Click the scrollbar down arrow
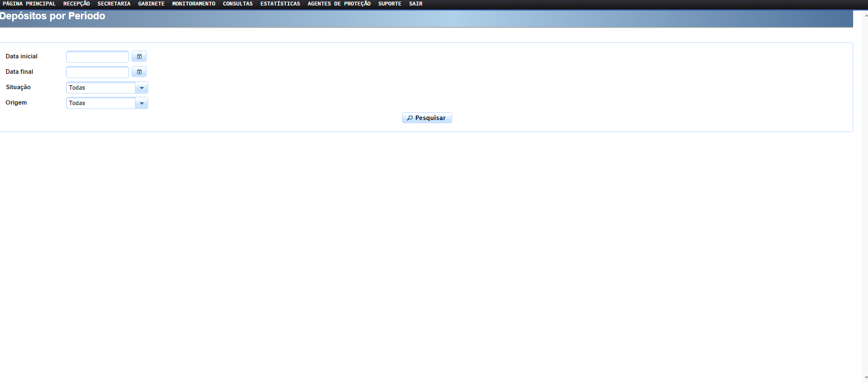The height and width of the screenshot is (388, 868). pos(865,378)
